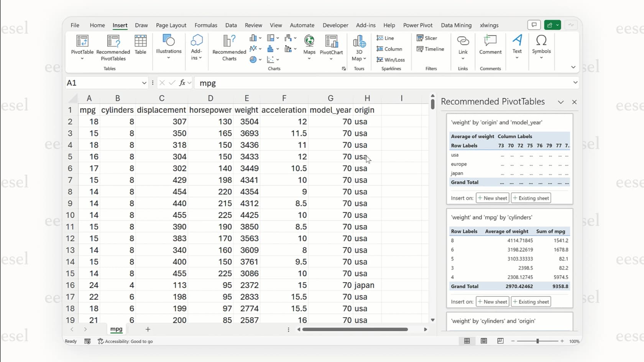This screenshot has height=362, width=644.
Task: Insert a Win/Loss sparkline
Action: [x=391, y=59]
